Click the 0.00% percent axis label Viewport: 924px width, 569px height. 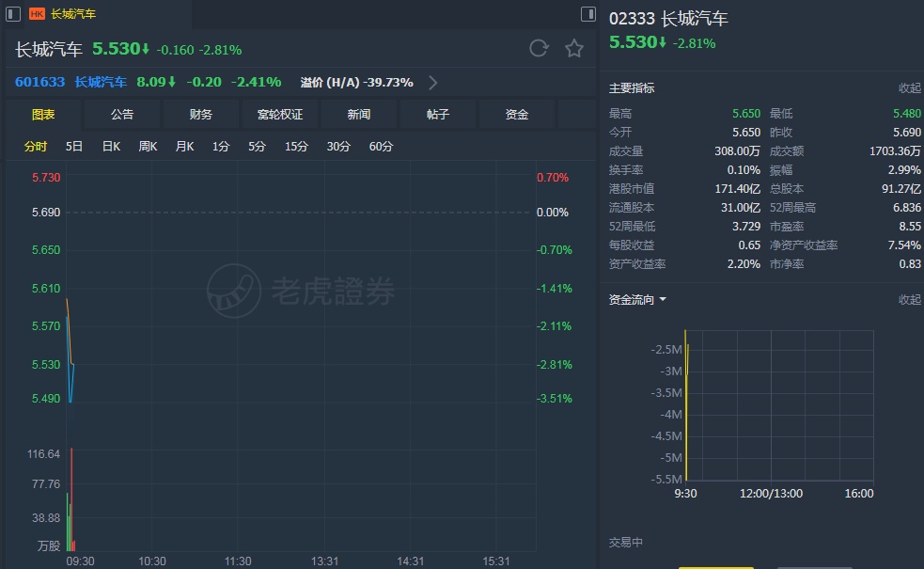coord(552,213)
